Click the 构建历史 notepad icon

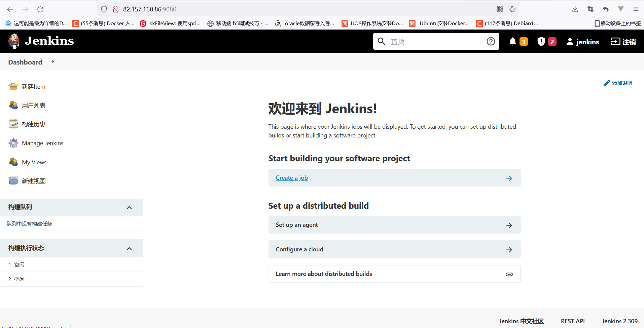(13, 124)
